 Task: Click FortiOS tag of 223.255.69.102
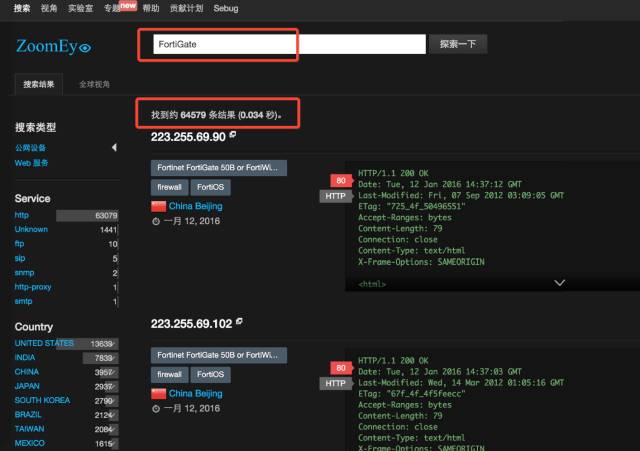click(x=210, y=375)
